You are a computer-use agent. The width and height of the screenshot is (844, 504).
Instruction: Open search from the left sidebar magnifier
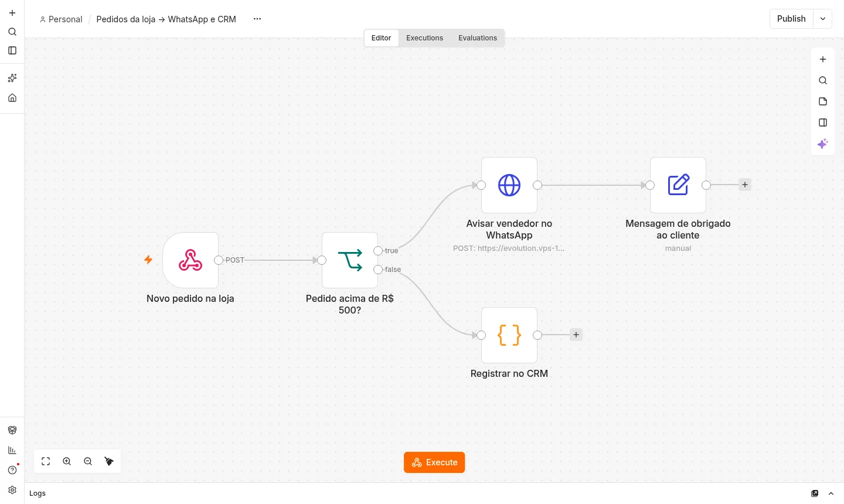tap(12, 32)
